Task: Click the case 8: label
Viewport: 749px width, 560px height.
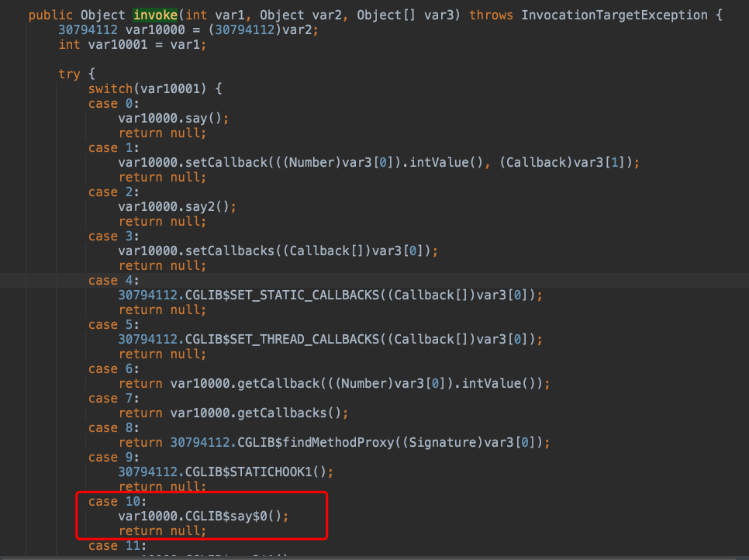Action: pyautogui.click(x=114, y=428)
